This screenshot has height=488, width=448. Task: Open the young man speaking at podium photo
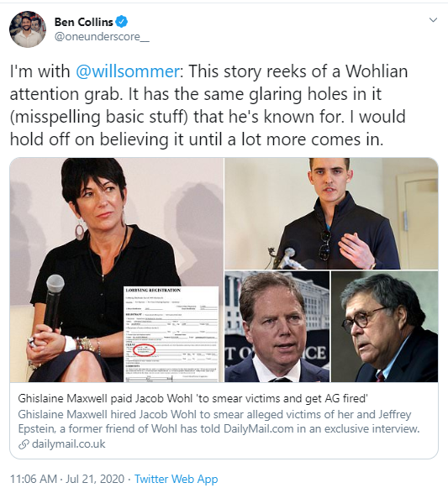pos(331,213)
